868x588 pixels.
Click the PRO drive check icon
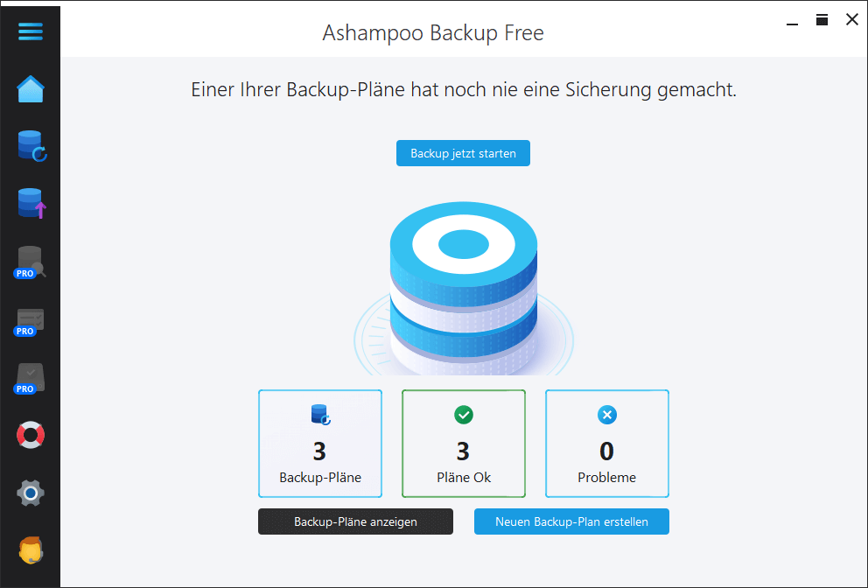point(31,378)
